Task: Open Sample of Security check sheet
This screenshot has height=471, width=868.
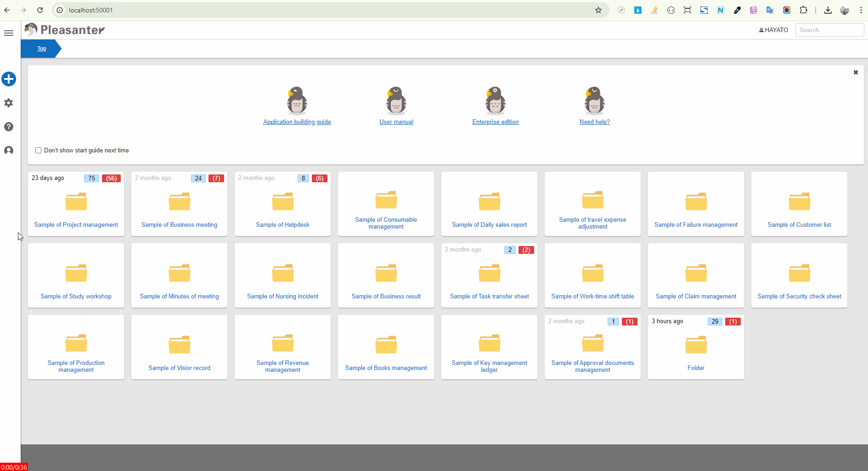Action: [x=800, y=276]
